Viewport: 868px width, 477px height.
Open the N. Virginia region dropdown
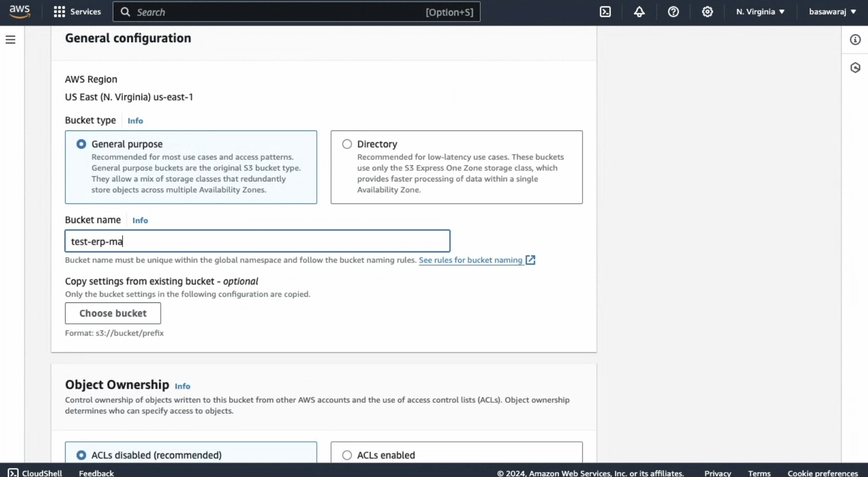click(x=760, y=12)
